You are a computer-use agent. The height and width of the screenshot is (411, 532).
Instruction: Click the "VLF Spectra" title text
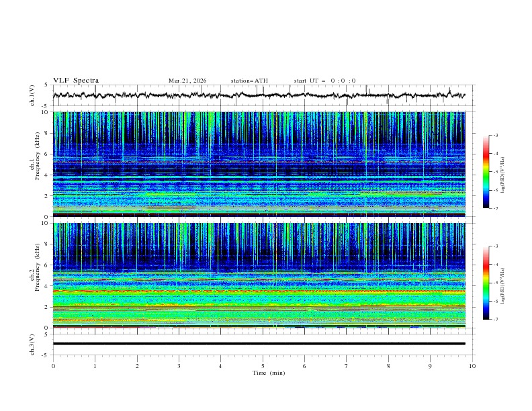point(76,81)
